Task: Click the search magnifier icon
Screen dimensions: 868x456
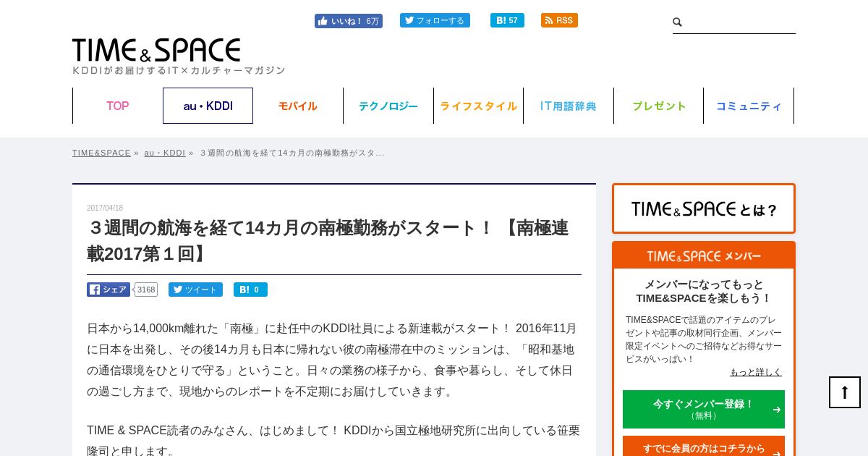Action: point(678,22)
